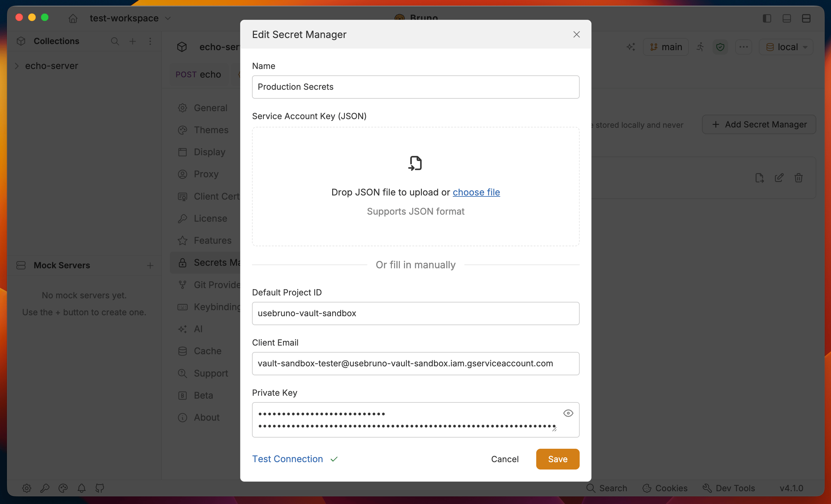
Task: Open Cache preferences section
Action: (200, 351)
